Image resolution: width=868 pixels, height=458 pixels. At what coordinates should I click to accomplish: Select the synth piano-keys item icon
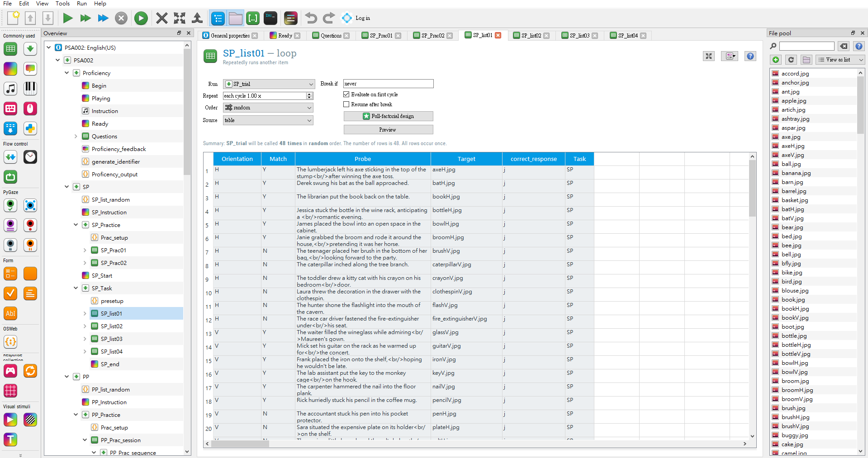tap(30, 89)
